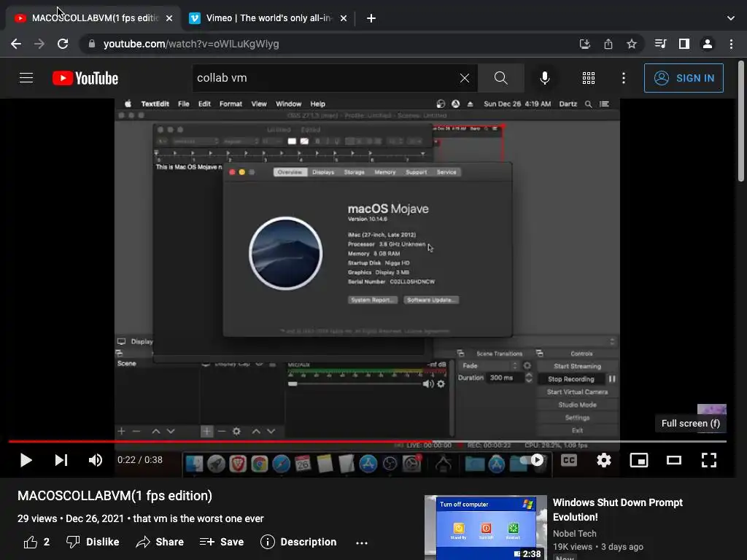Close the MACOSCOLLABVM tab
This screenshot has height=560, width=747.
click(x=169, y=18)
